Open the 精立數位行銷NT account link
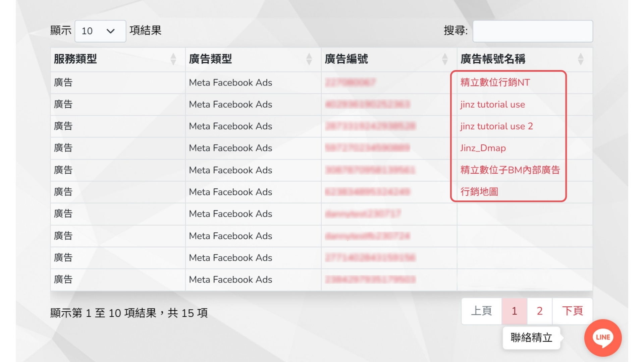The width and height of the screenshot is (644, 362). coord(495,82)
